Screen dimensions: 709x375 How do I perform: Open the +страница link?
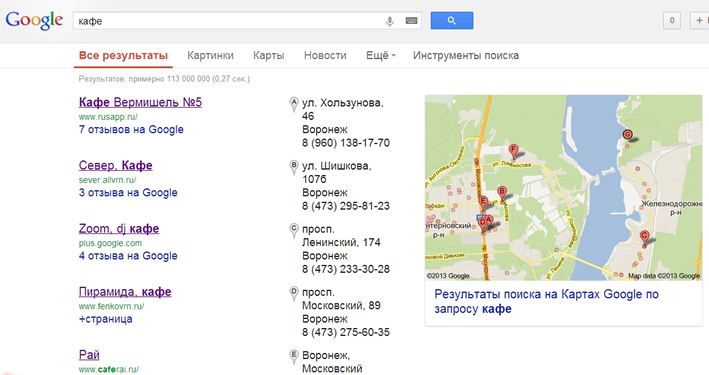[x=105, y=319]
